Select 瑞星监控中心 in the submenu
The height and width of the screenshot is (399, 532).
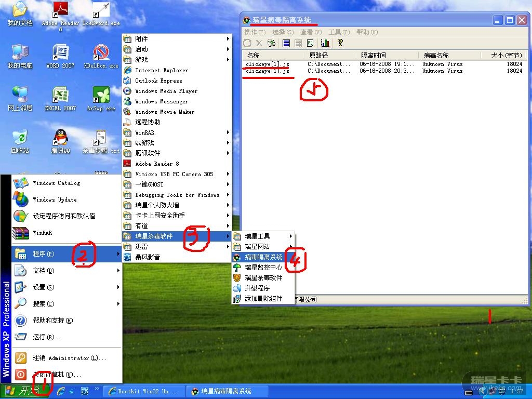(263, 268)
